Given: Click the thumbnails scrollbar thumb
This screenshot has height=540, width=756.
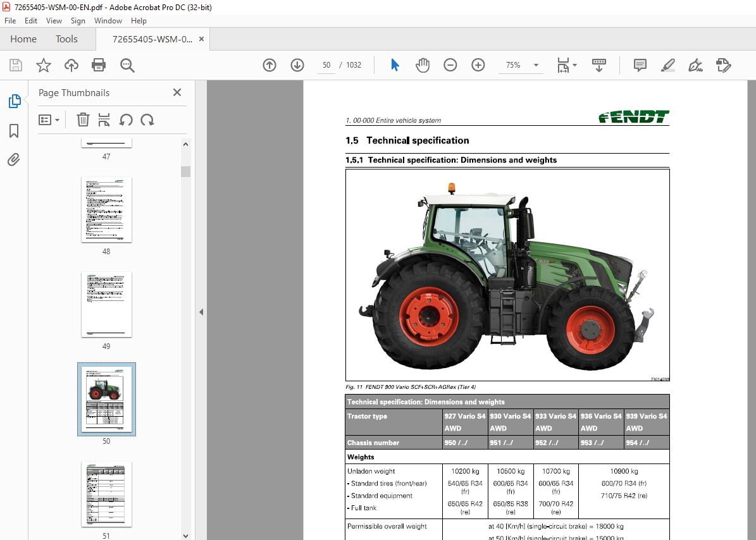Looking at the screenshot, I should tap(185, 171).
